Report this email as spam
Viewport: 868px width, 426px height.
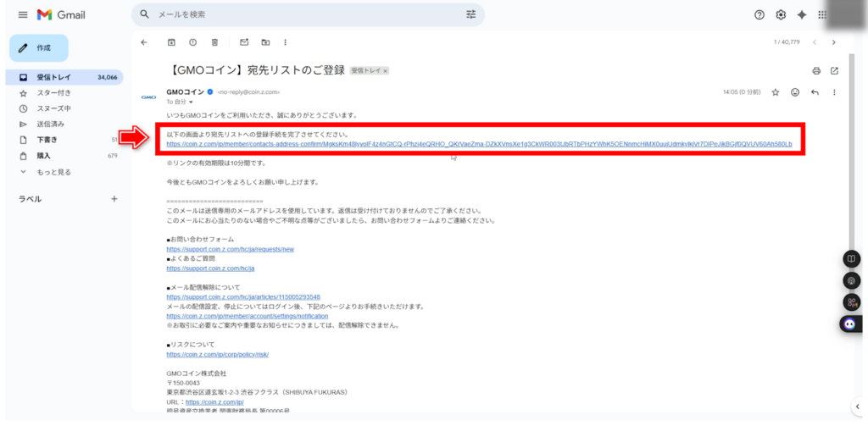point(193,42)
